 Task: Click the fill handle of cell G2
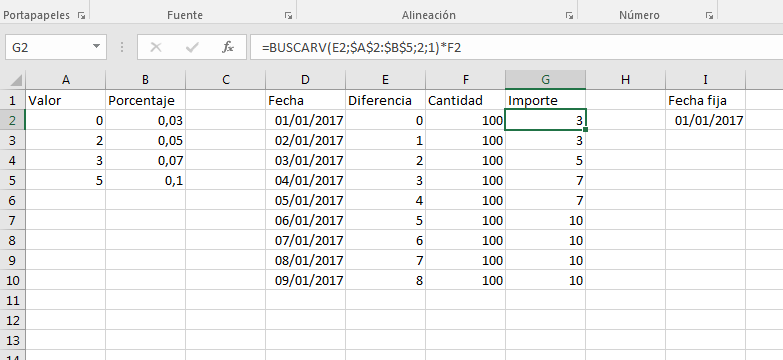point(585,130)
